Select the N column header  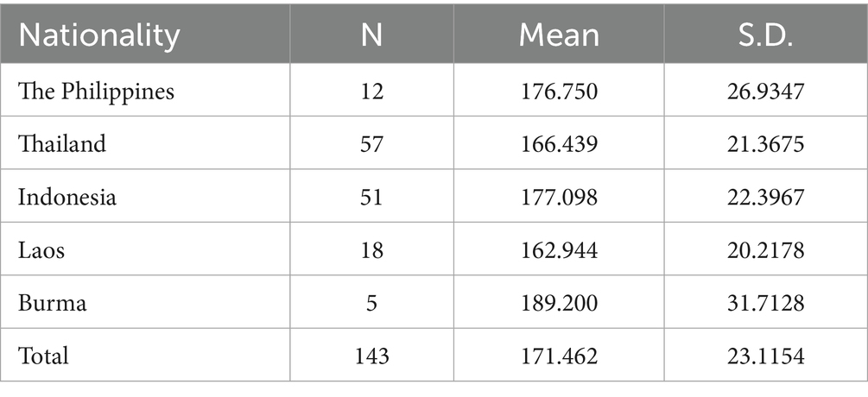click(371, 35)
